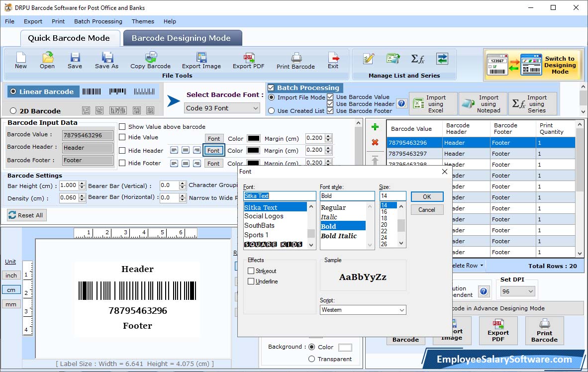Increase Density spinner value
This screenshot has width=588, height=372.
click(x=82, y=195)
